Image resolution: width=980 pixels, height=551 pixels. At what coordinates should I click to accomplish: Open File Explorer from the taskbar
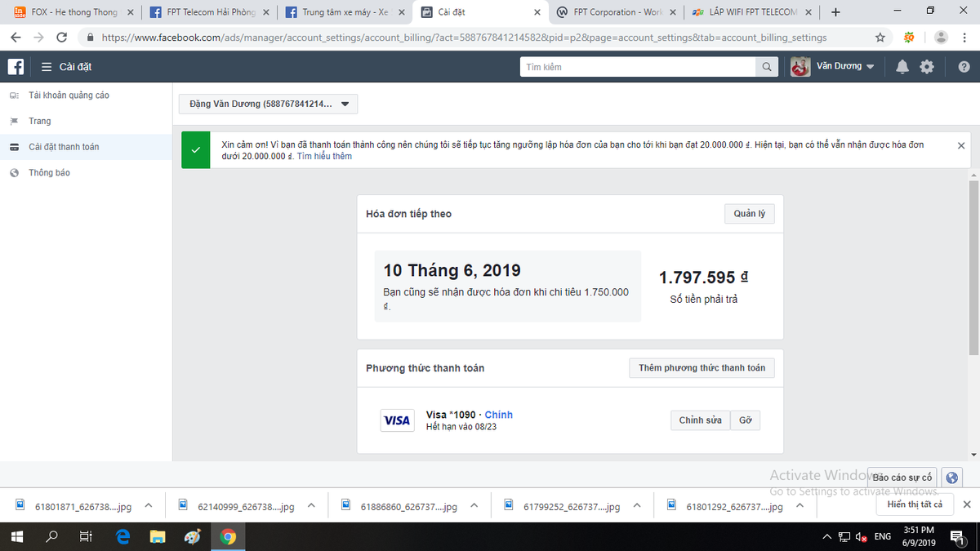pyautogui.click(x=158, y=536)
